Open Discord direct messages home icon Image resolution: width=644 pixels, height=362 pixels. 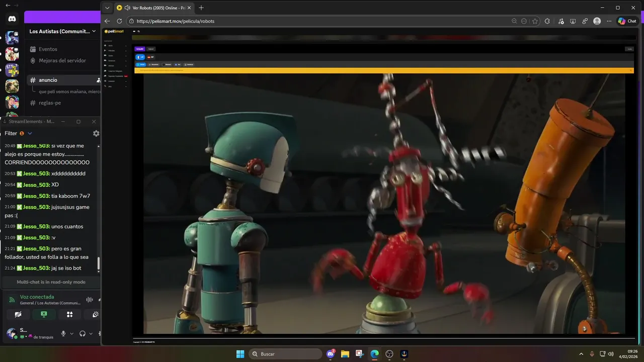point(12,19)
